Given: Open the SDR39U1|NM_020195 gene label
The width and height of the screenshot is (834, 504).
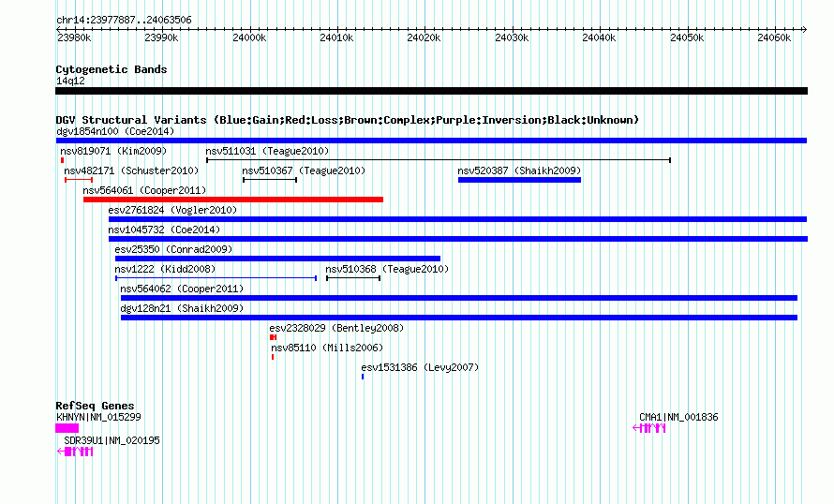Looking at the screenshot, I should [112, 440].
